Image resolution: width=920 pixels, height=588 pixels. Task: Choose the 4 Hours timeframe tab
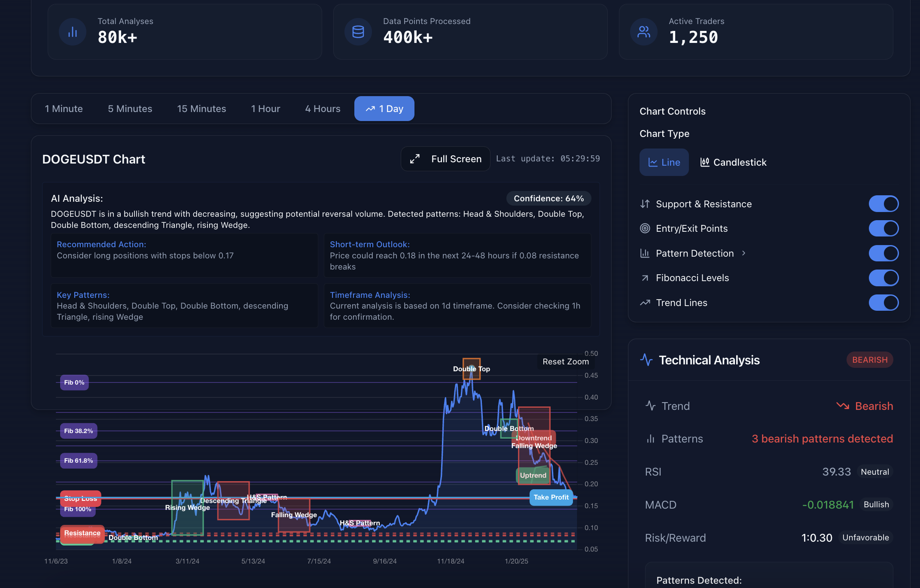(323, 109)
